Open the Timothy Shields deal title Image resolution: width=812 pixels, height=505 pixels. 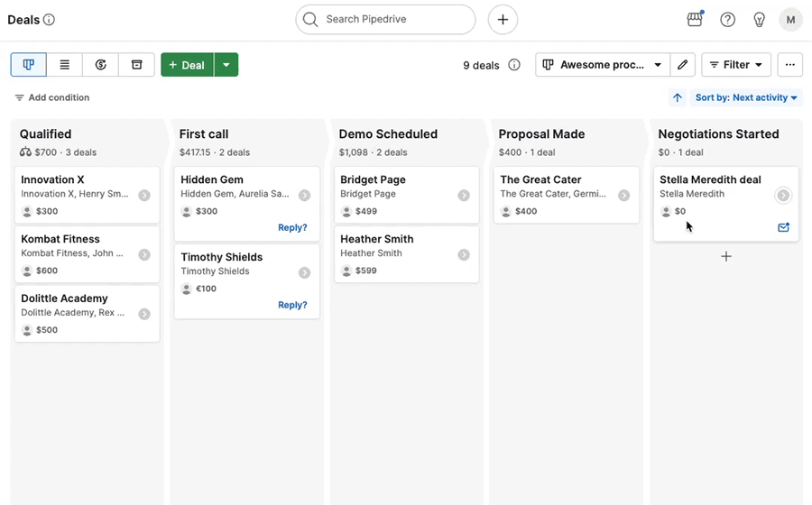222,257
